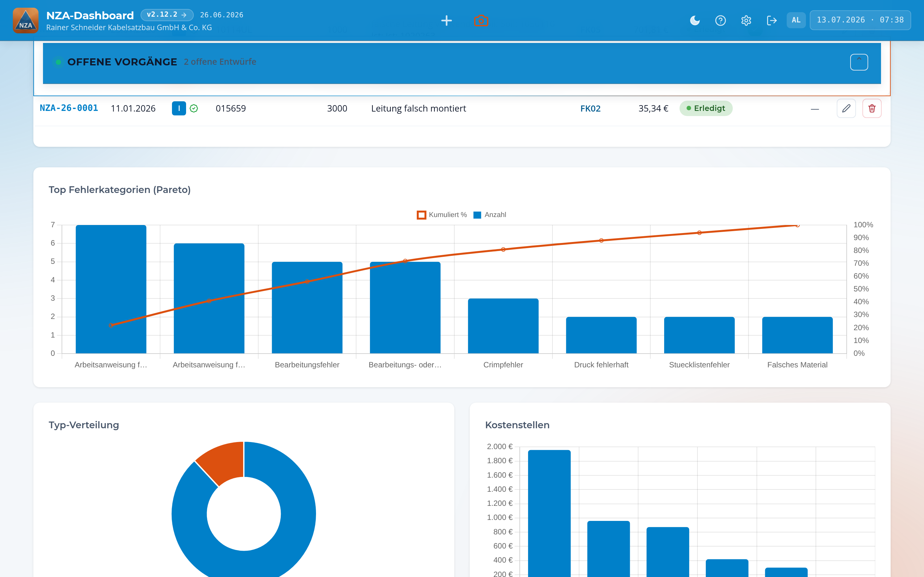This screenshot has width=924, height=577.
Task: Open the NZA-26-0001 record link
Action: [x=69, y=108]
